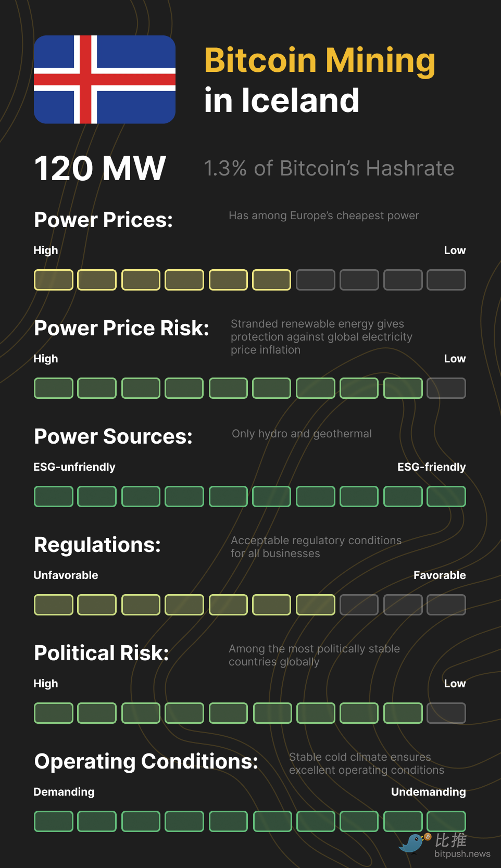Select first yellow Power Prices bar segment
Screen dimensions: 501x868
click(54, 280)
